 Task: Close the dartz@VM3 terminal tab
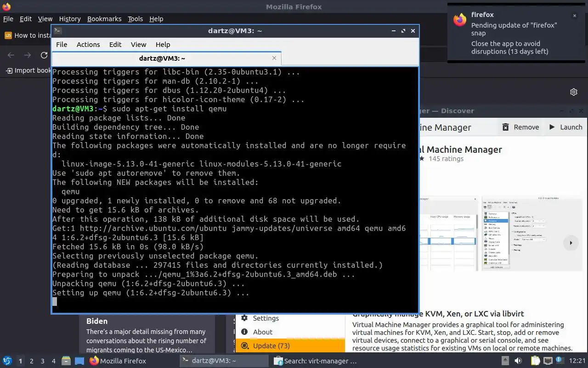pos(274,58)
